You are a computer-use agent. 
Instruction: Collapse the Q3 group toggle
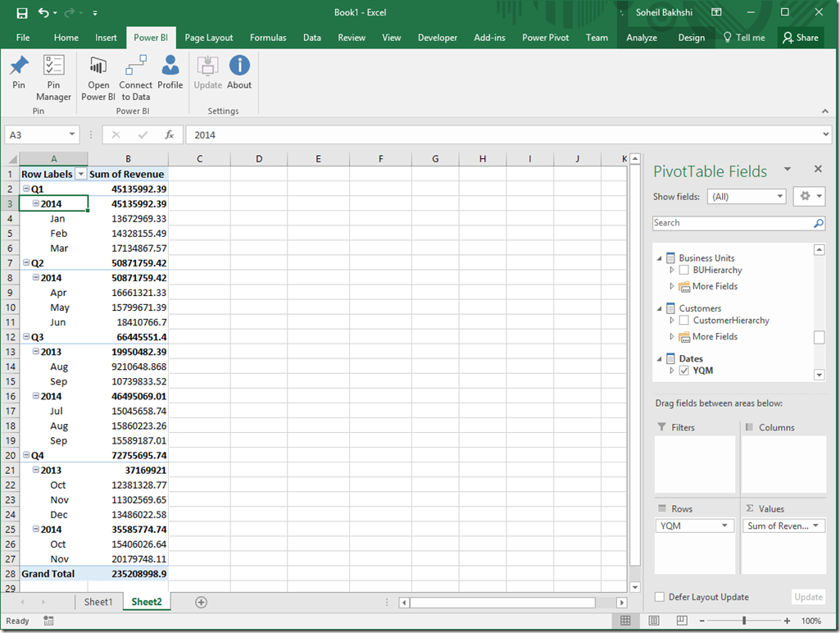click(25, 337)
